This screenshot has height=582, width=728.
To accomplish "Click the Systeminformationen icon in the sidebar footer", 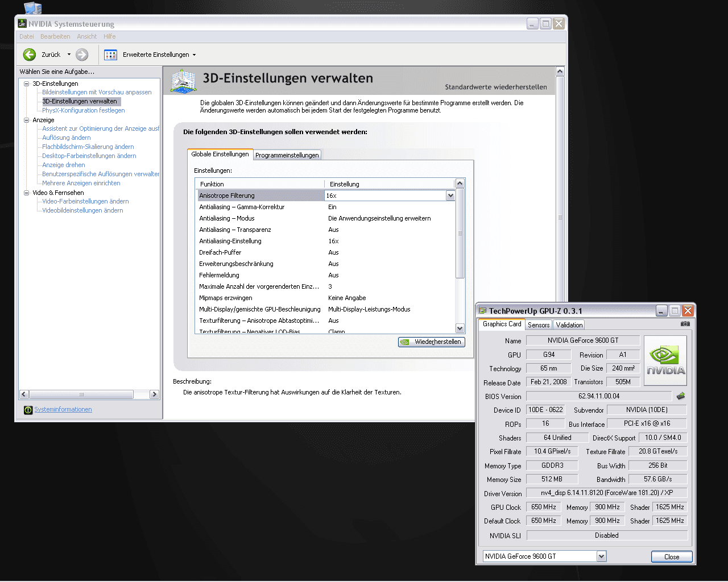I will [28, 410].
